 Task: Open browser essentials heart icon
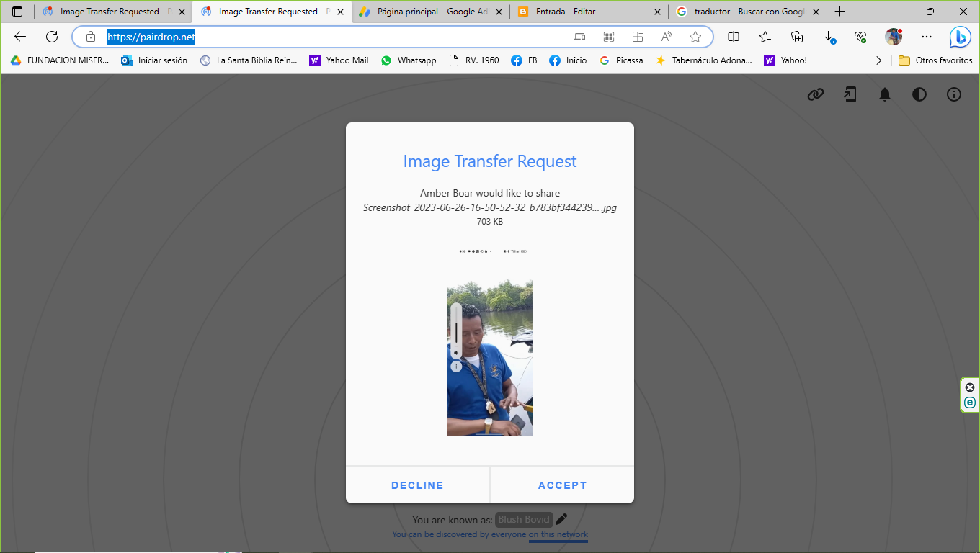pos(860,37)
